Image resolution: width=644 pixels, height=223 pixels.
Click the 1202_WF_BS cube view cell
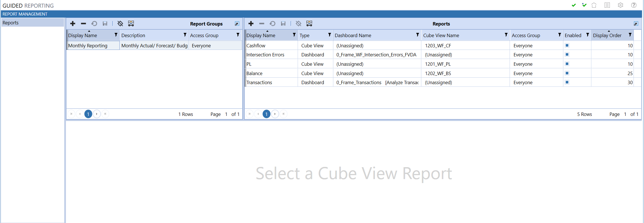465,73
